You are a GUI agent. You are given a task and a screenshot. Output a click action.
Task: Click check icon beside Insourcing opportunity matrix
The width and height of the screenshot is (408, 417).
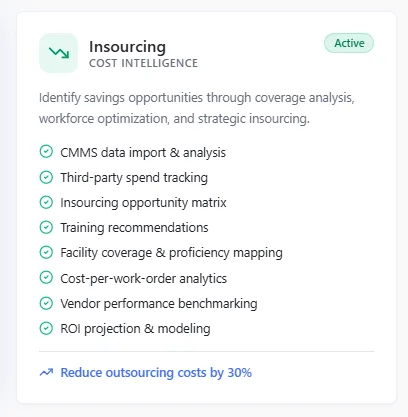(x=46, y=202)
